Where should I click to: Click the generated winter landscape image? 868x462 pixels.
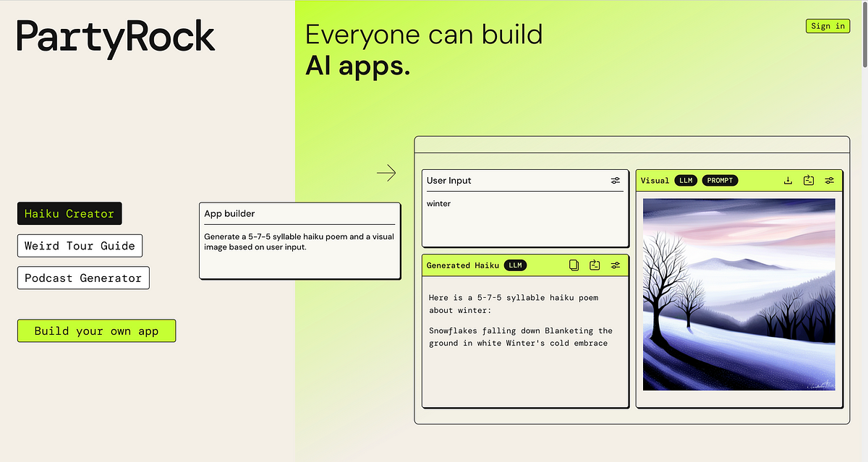(x=739, y=294)
